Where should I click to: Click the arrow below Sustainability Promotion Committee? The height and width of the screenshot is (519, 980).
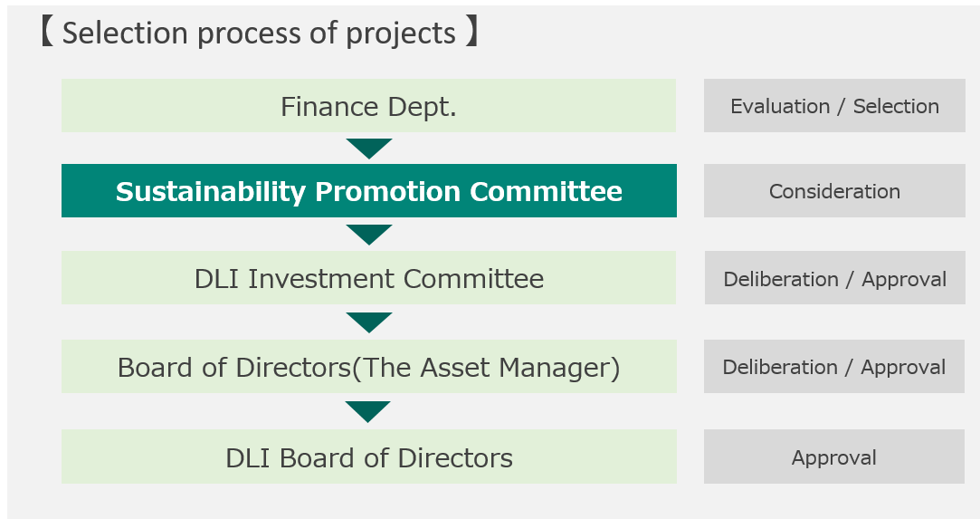(x=369, y=235)
